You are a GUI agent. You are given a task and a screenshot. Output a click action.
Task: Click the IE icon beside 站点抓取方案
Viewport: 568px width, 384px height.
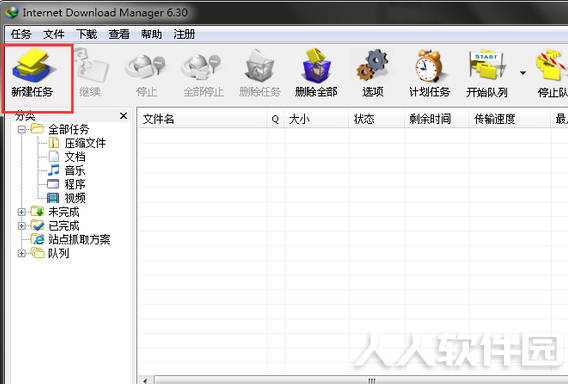[38, 239]
